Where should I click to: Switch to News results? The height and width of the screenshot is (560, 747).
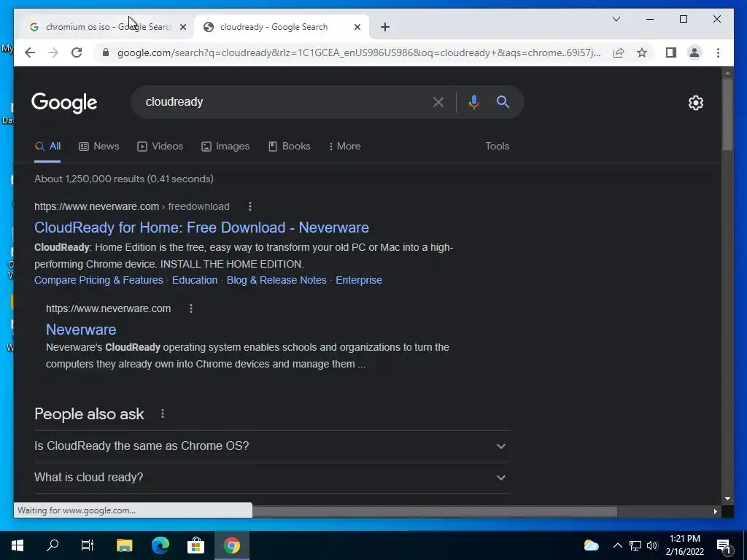click(99, 146)
